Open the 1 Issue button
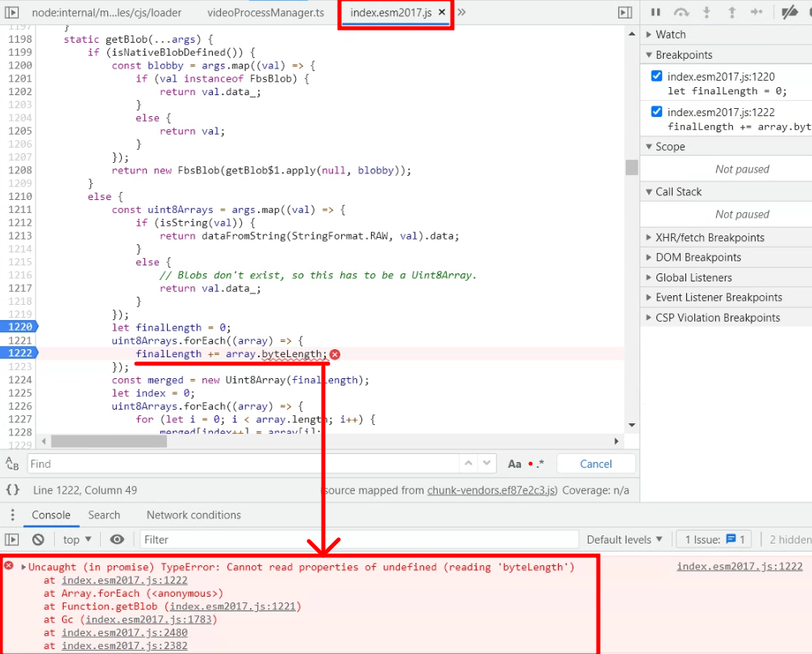Viewport: 812px width, 654px height. coord(714,539)
